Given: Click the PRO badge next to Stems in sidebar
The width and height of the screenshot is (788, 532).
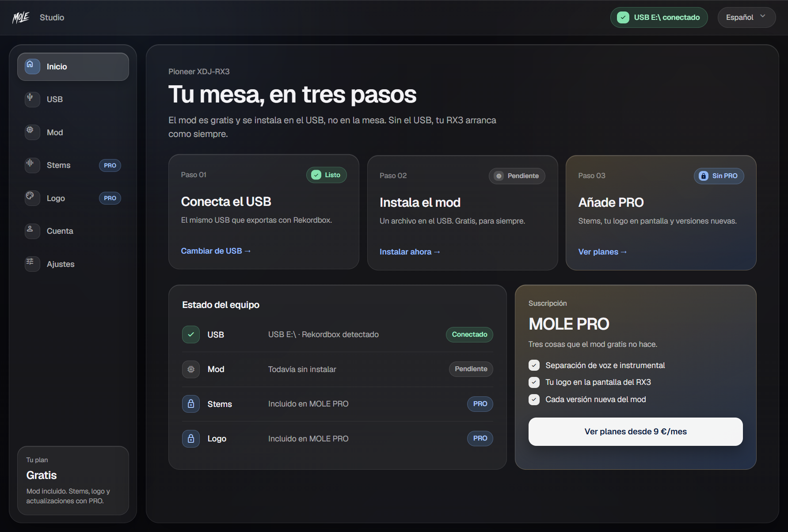Looking at the screenshot, I should tap(110, 165).
